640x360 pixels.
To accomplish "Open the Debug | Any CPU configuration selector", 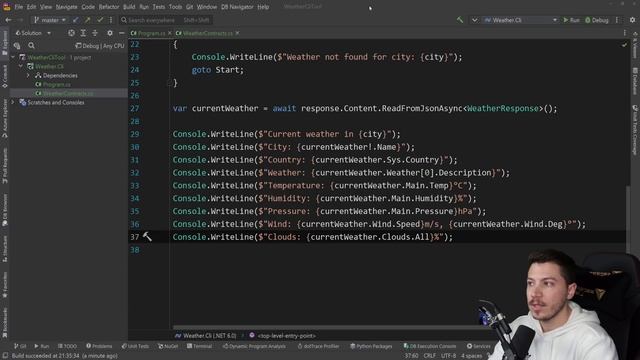I will [100, 46].
